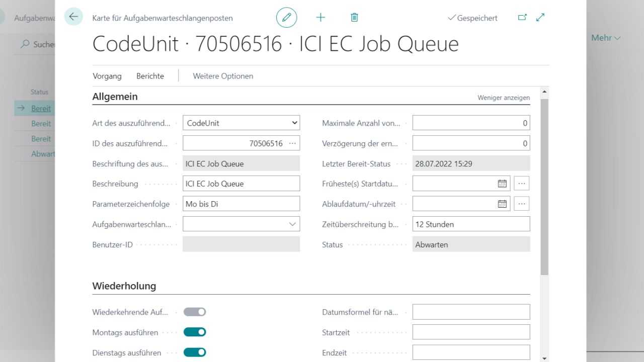Open the Berichte menu
Image resolution: width=644 pixels, height=362 pixels.
(150, 76)
